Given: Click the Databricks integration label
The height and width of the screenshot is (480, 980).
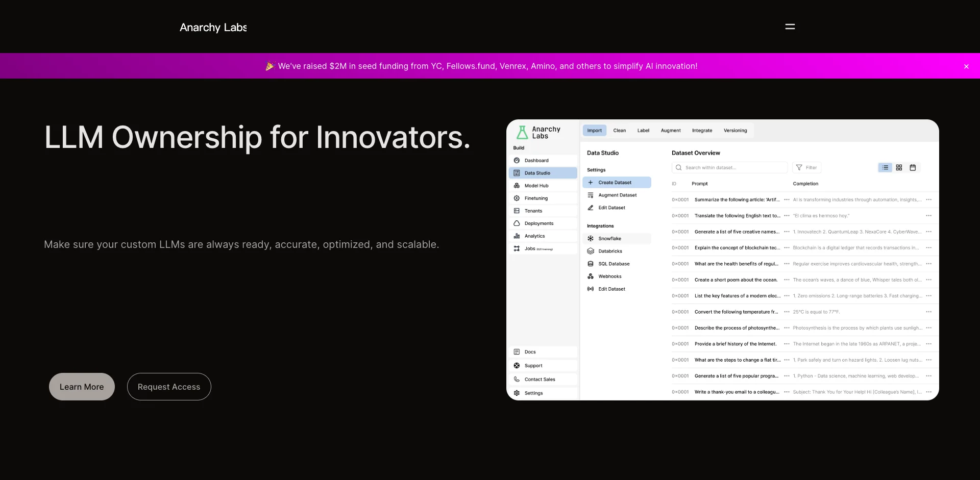Looking at the screenshot, I should coord(610,251).
